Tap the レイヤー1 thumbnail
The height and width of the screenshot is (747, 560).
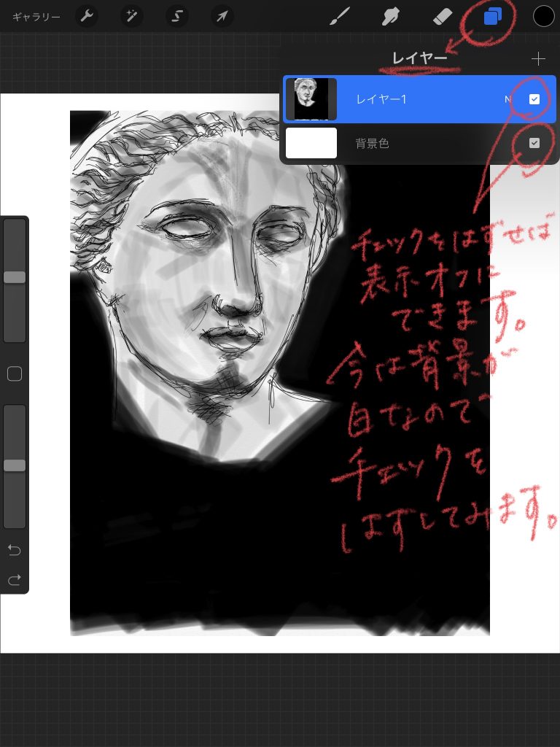click(311, 99)
